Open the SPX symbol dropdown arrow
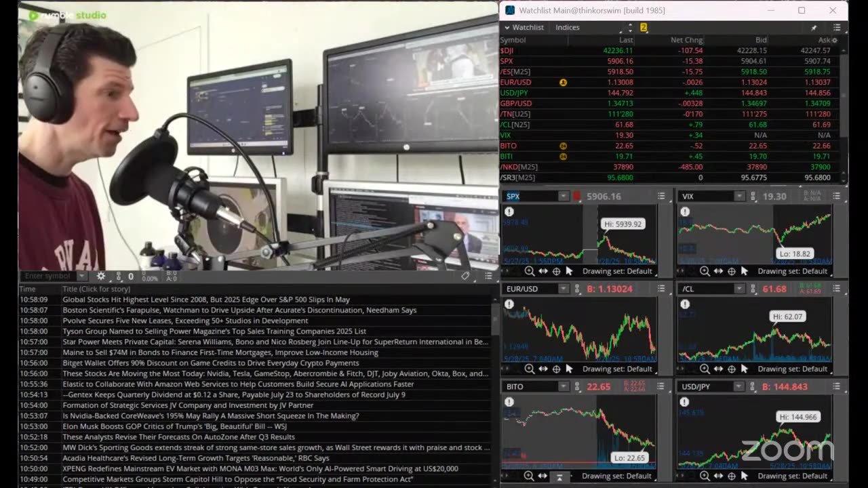 564,197
